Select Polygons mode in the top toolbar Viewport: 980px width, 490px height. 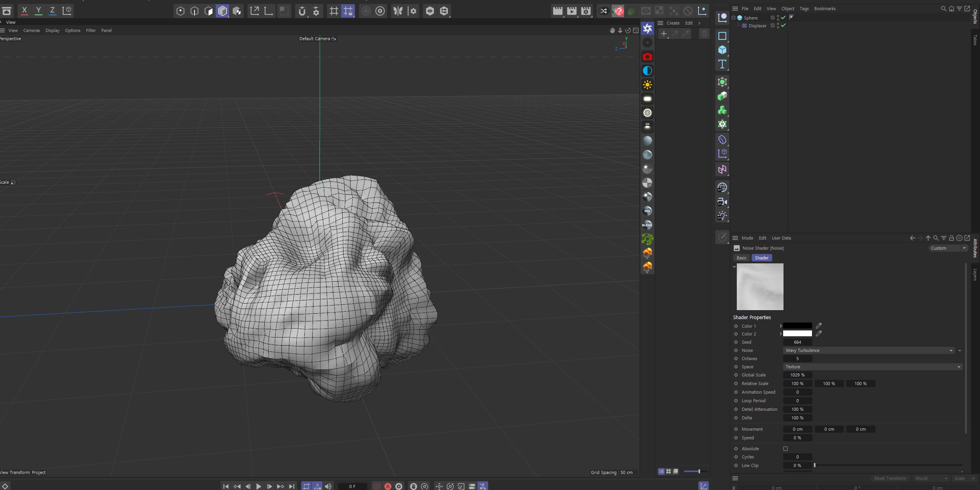point(208,11)
